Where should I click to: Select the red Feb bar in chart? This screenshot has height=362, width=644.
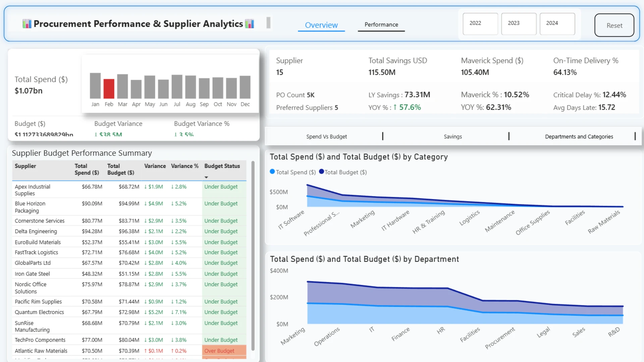(109, 88)
